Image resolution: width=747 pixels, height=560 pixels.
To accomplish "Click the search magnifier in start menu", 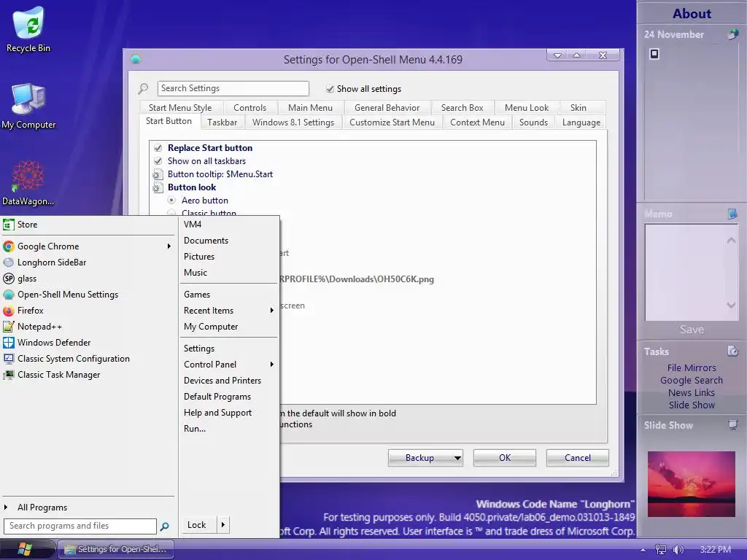I will (x=164, y=526).
